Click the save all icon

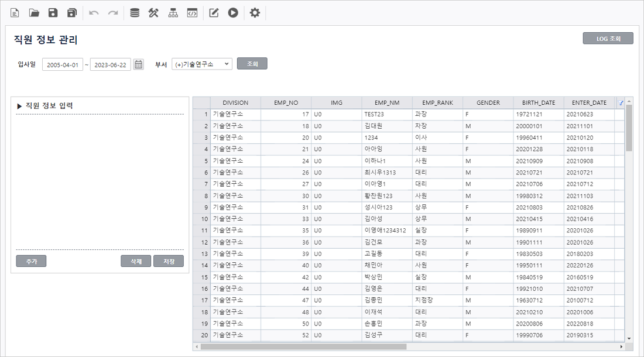tap(72, 13)
